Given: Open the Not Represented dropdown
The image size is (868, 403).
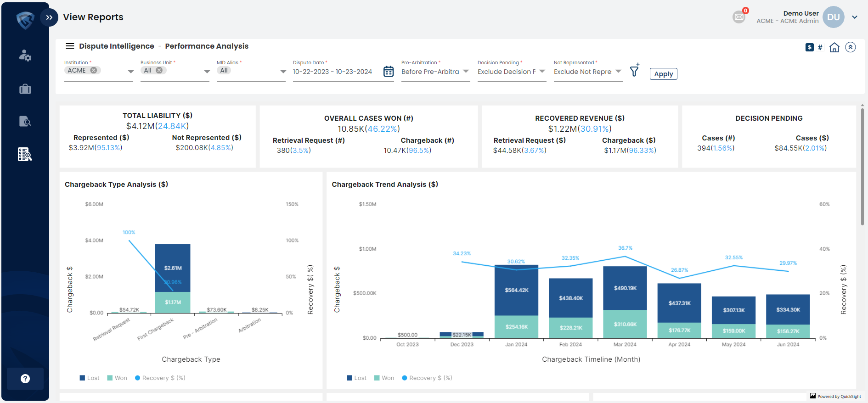Looking at the screenshot, I should [618, 72].
